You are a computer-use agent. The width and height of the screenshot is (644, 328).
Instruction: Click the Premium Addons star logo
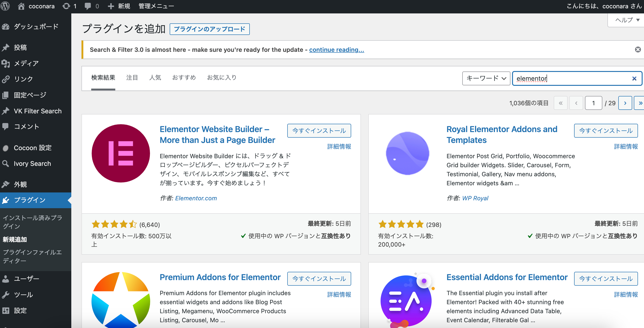pos(121,300)
